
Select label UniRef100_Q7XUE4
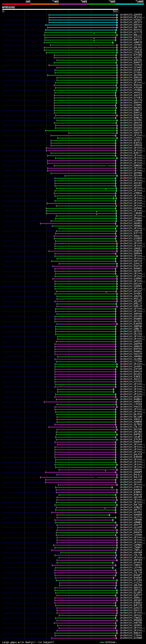point(131,98)
